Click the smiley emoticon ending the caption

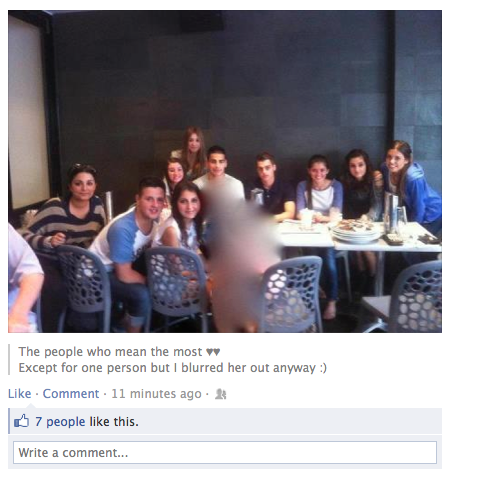pyautogui.click(x=323, y=368)
